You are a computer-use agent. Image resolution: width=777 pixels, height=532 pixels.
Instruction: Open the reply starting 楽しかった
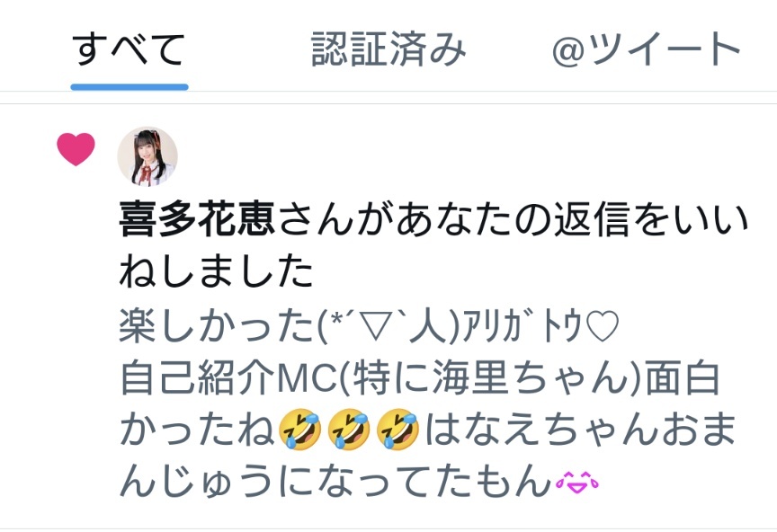[370, 326]
